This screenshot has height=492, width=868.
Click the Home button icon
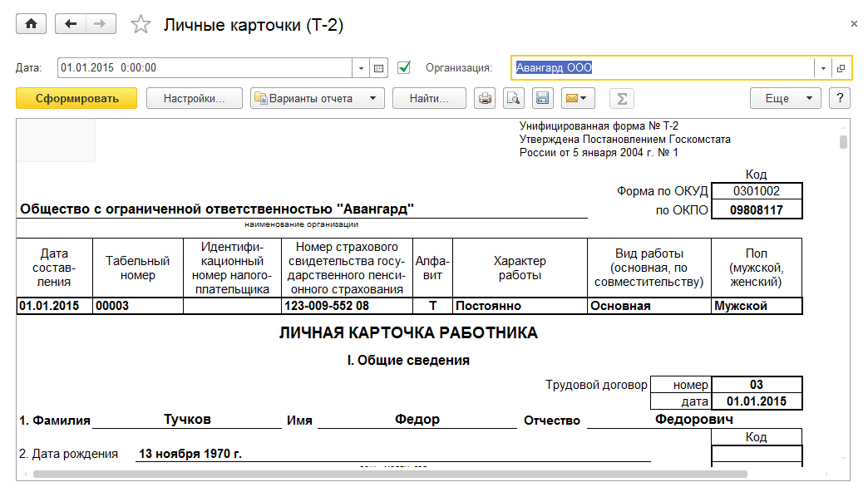32,24
